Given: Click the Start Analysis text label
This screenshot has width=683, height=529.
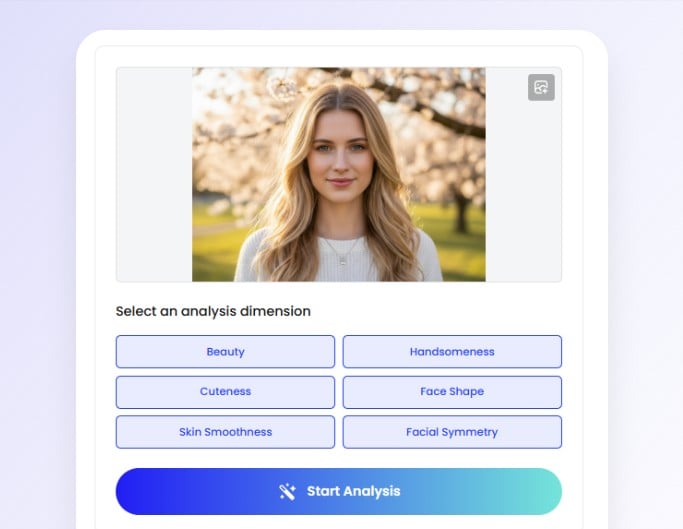Looking at the screenshot, I should pos(353,492).
